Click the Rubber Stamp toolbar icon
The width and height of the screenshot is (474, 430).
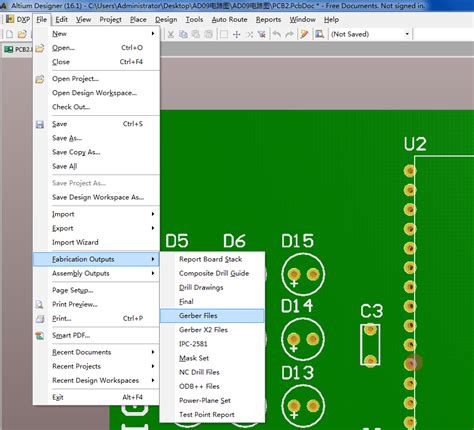[x=208, y=34]
